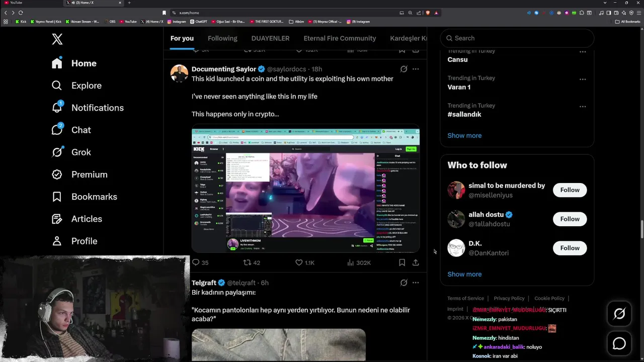Open more options for Varan 1 trend
Image resolution: width=644 pixels, height=362 pixels.
pos(583,79)
